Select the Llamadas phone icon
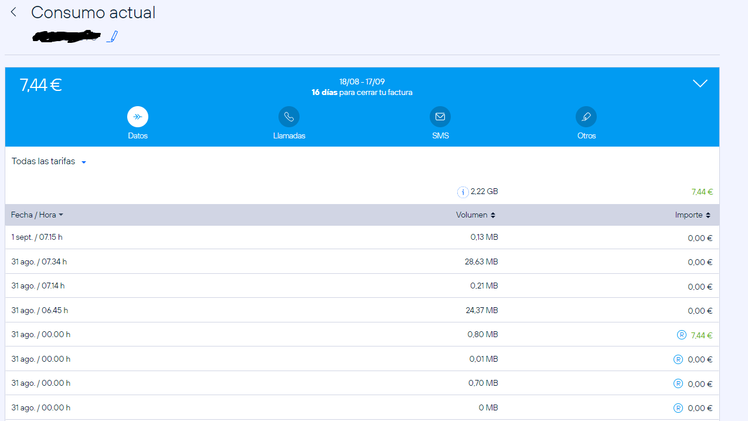This screenshot has height=421, width=748. point(289,116)
